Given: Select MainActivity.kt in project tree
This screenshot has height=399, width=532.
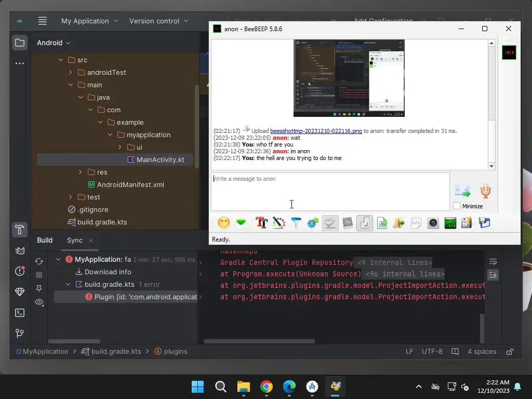Looking at the screenshot, I should [115, 160].
